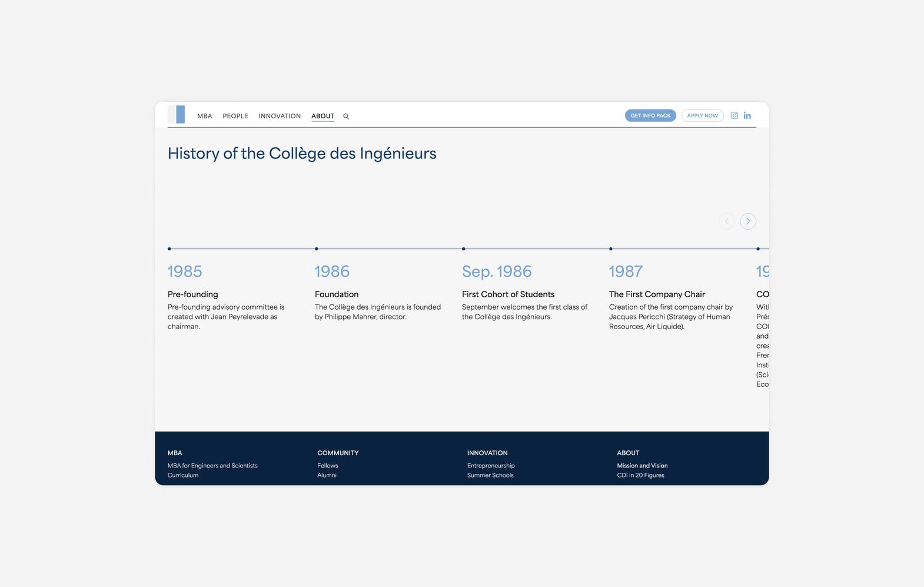924x587 pixels.
Task: Open the INNOVATION nav item
Action: (x=280, y=116)
